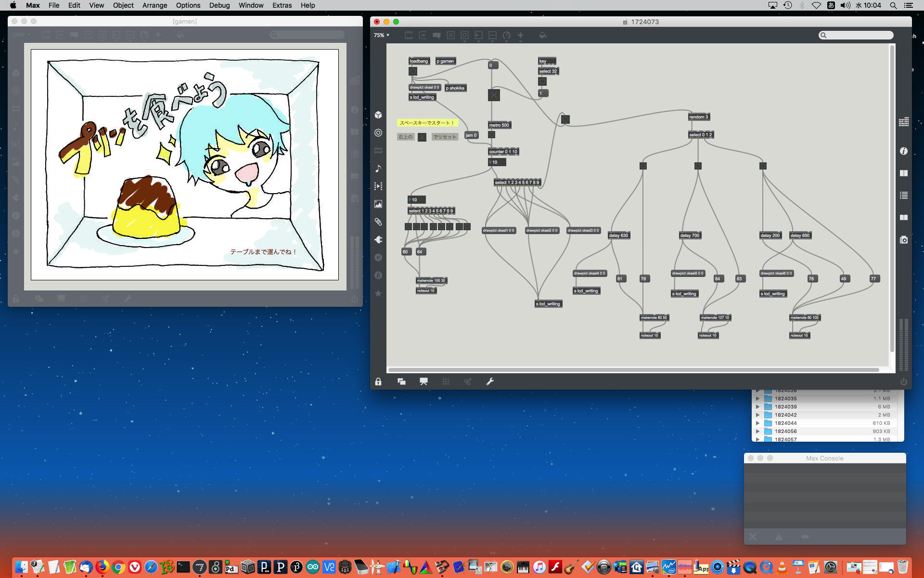Click the patcher horizontal scrollbar
This screenshot has width=924, height=578.
pyautogui.click(x=633, y=370)
